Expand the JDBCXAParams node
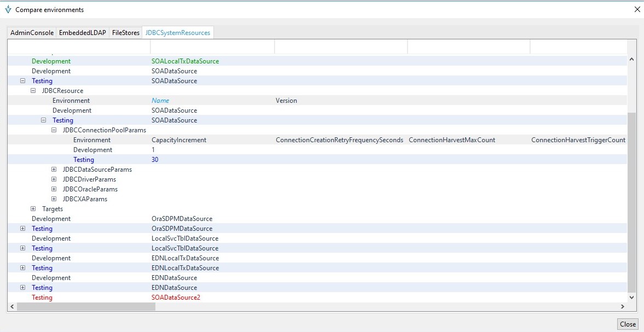The image size is (644, 332). coord(54,199)
